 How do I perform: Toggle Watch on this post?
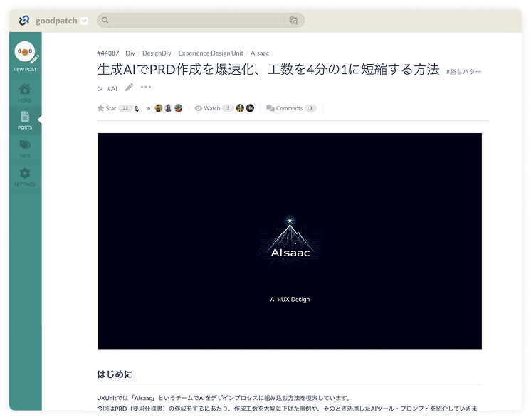207,108
